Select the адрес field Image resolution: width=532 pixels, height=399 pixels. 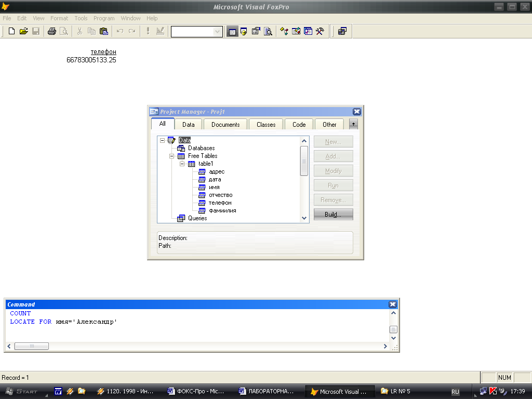click(217, 171)
